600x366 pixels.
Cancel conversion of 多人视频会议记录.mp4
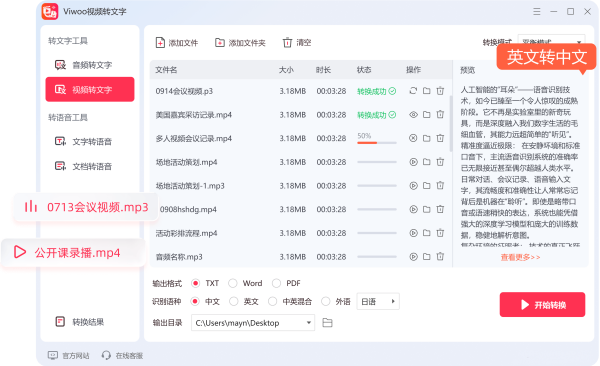(x=413, y=138)
